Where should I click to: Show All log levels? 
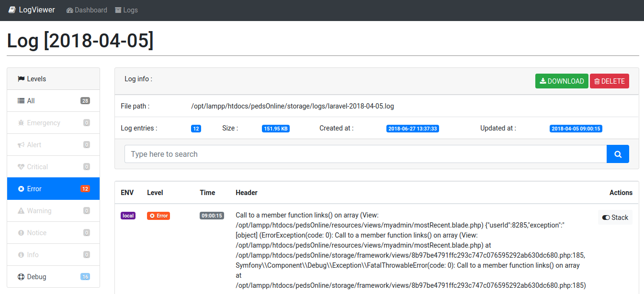pyautogui.click(x=54, y=101)
